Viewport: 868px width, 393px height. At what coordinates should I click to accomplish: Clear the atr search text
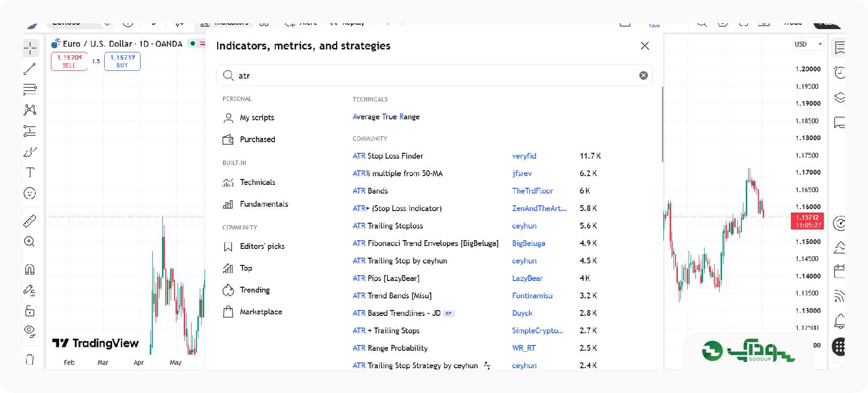click(643, 75)
